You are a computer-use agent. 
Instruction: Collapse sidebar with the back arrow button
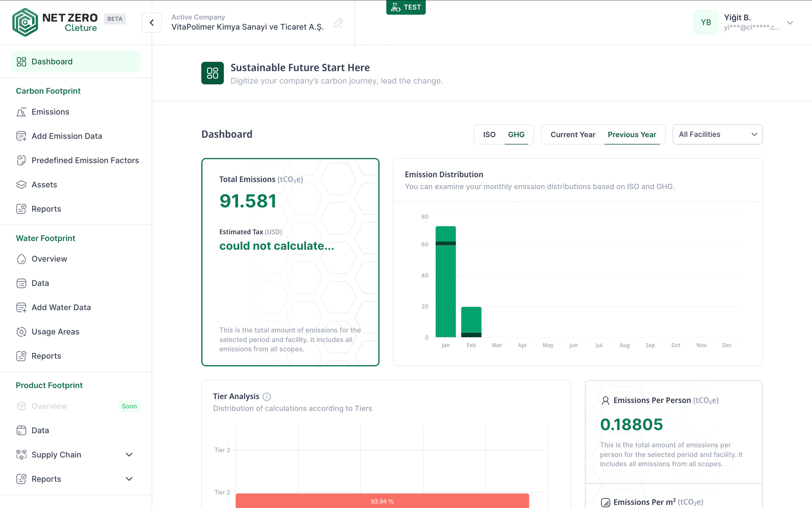point(152,23)
